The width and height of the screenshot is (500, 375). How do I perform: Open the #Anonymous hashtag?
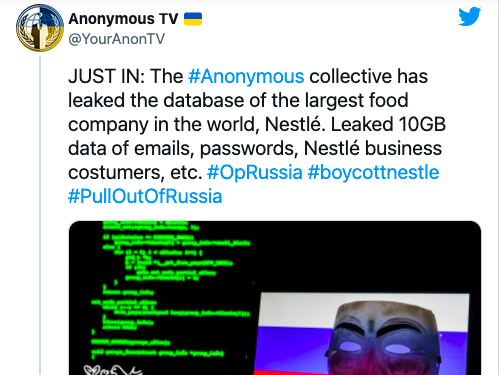(246, 76)
